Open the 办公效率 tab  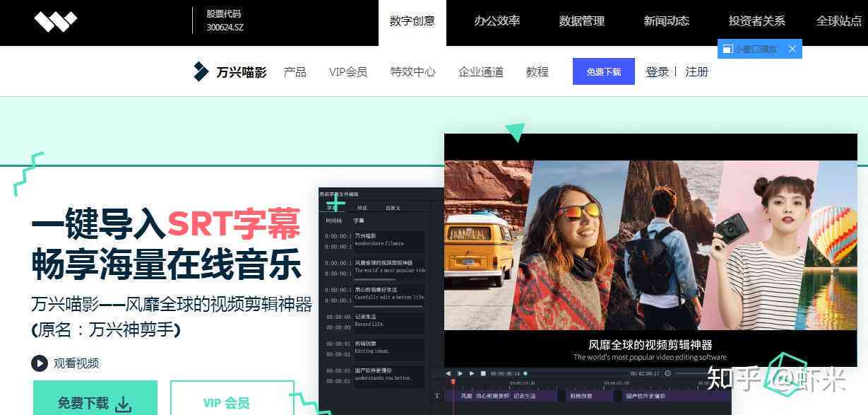coord(497,21)
